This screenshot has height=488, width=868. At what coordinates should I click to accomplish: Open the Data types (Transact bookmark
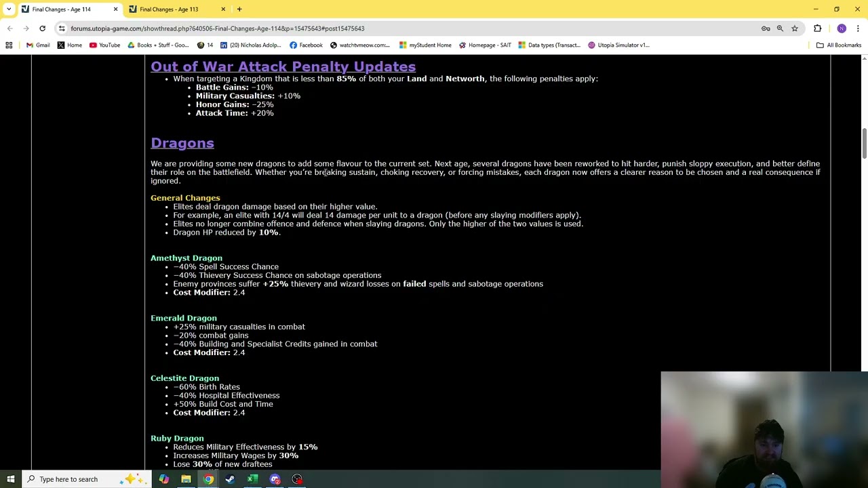549,45
